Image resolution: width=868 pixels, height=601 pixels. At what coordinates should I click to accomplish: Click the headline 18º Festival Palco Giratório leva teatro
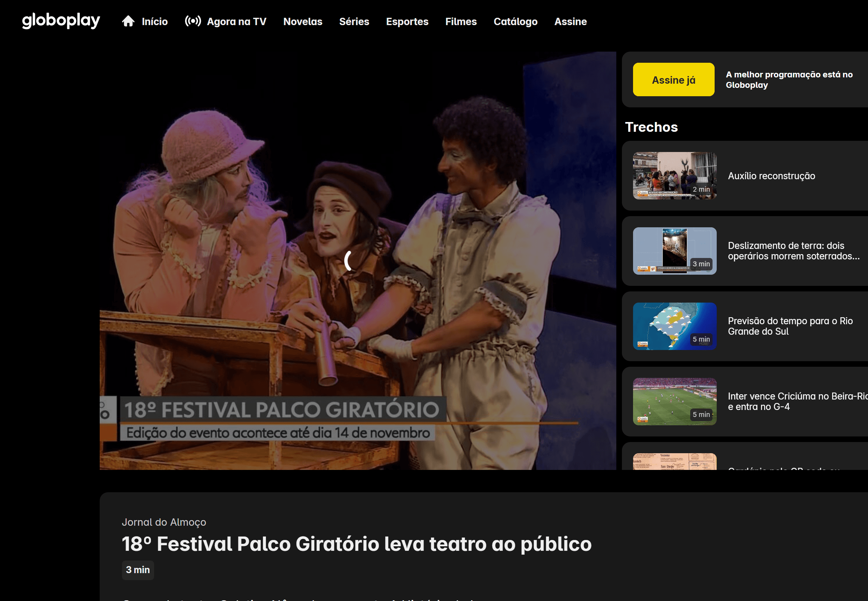pyautogui.click(x=356, y=544)
